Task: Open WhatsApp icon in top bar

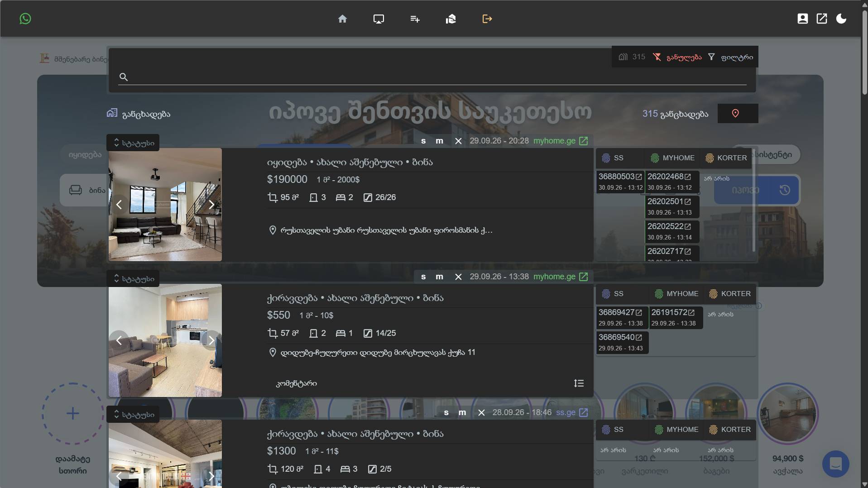Action: point(25,19)
